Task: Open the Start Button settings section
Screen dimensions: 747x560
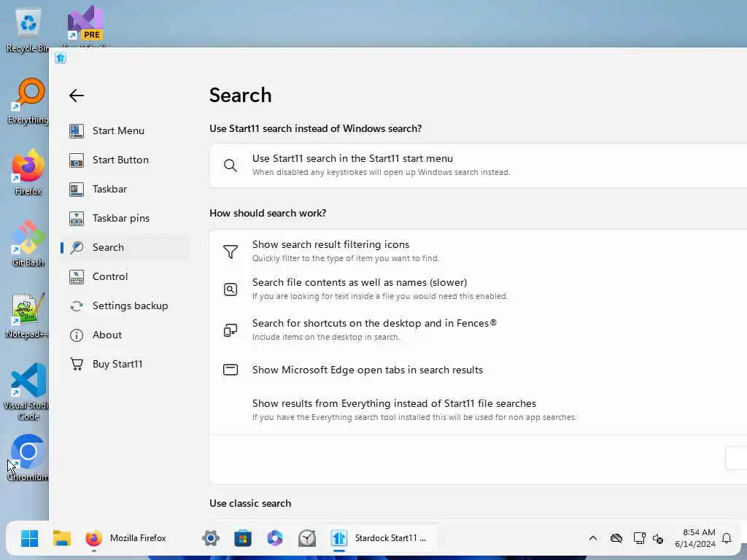Action: pyautogui.click(x=125, y=160)
